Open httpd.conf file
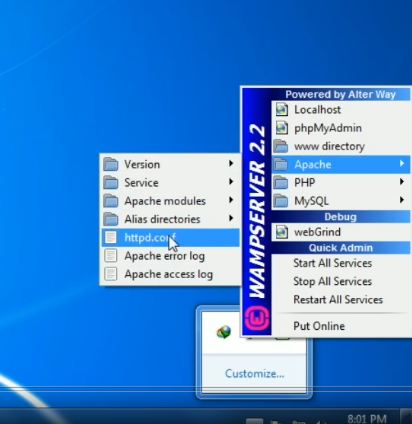The height and width of the screenshot is (424, 412). coord(170,238)
